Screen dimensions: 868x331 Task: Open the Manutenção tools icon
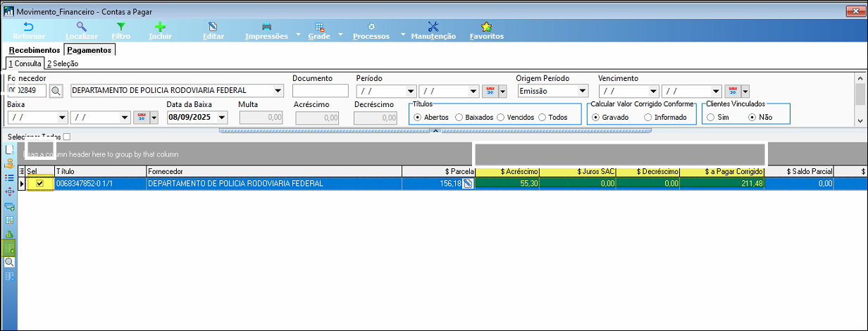[433, 26]
